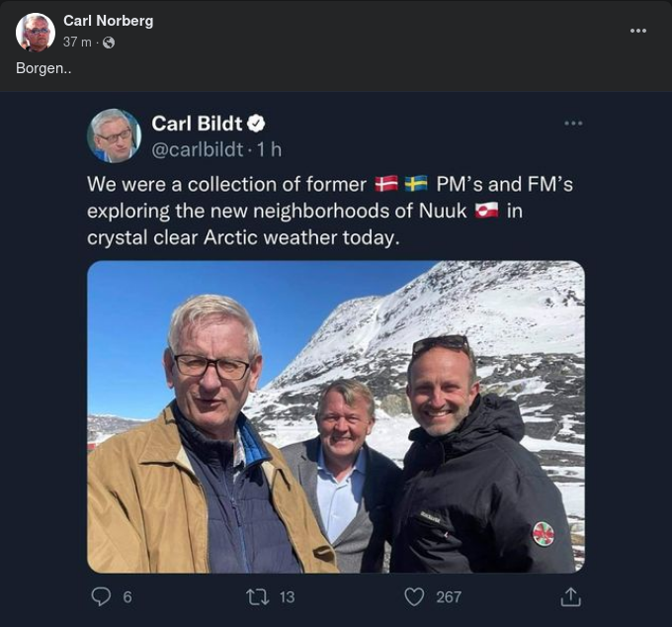The image size is (672, 627).
Task: Open the post's 37 m timestamp
Action: pos(78,43)
